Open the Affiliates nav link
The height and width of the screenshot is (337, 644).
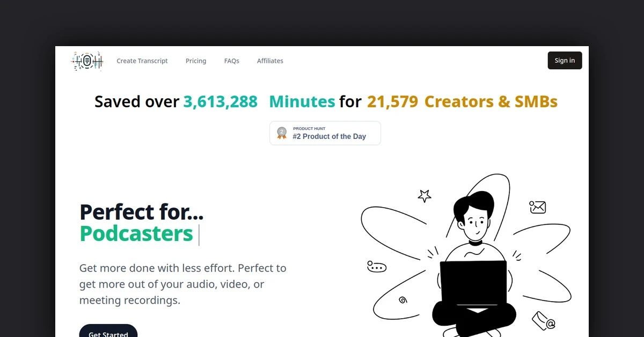(270, 61)
